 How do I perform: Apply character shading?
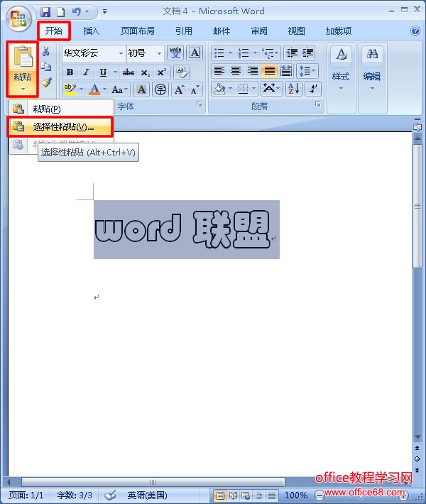coord(141,89)
